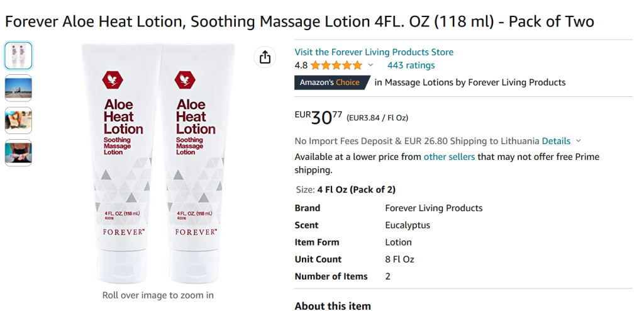Select the fourth thumbnail of seated person
Image resolution: width=644 pixels, height=311 pixels.
coord(18,153)
